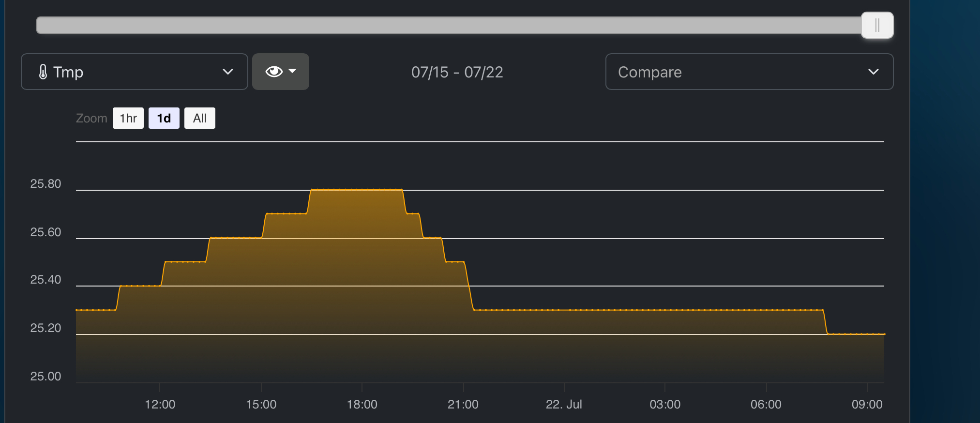Click the 09:00 time axis label
This screenshot has width=980, height=423.
click(867, 404)
